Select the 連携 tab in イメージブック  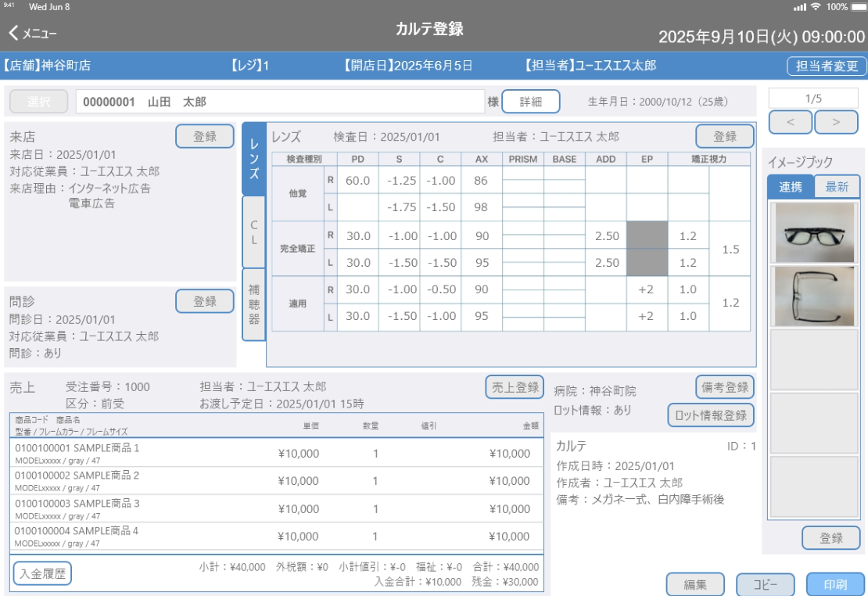coord(791,187)
